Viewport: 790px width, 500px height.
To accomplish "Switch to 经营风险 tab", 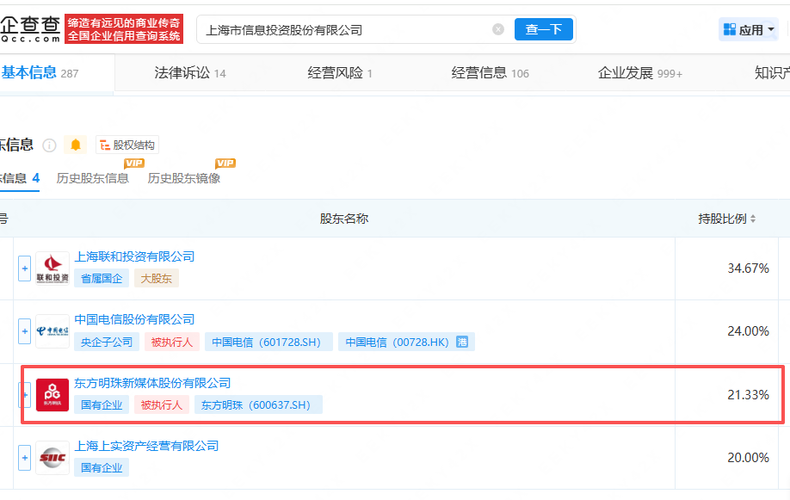I will pyautogui.click(x=340, y=73).
